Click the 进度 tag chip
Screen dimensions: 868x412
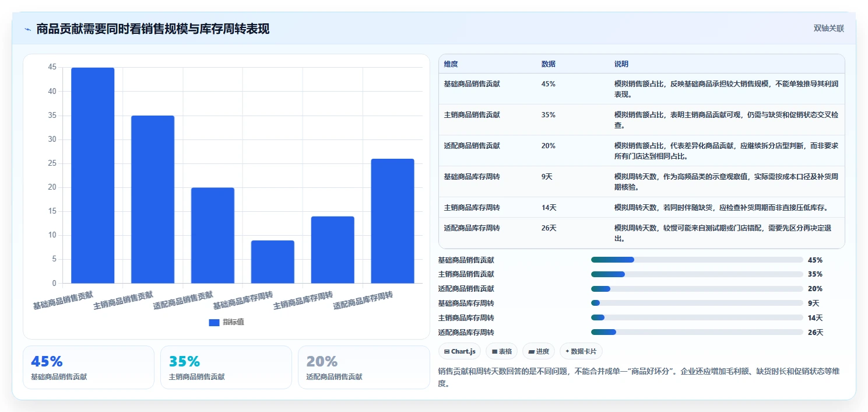coord(539,351)
